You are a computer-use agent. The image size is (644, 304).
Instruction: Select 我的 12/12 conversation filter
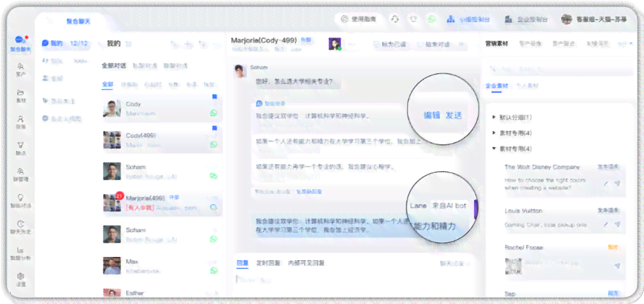66,43
